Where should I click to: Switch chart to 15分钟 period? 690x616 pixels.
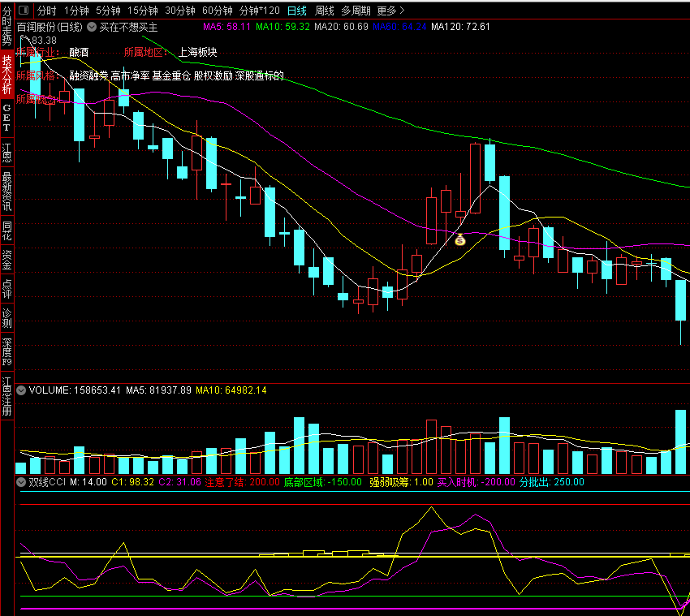tap(142, 11)
